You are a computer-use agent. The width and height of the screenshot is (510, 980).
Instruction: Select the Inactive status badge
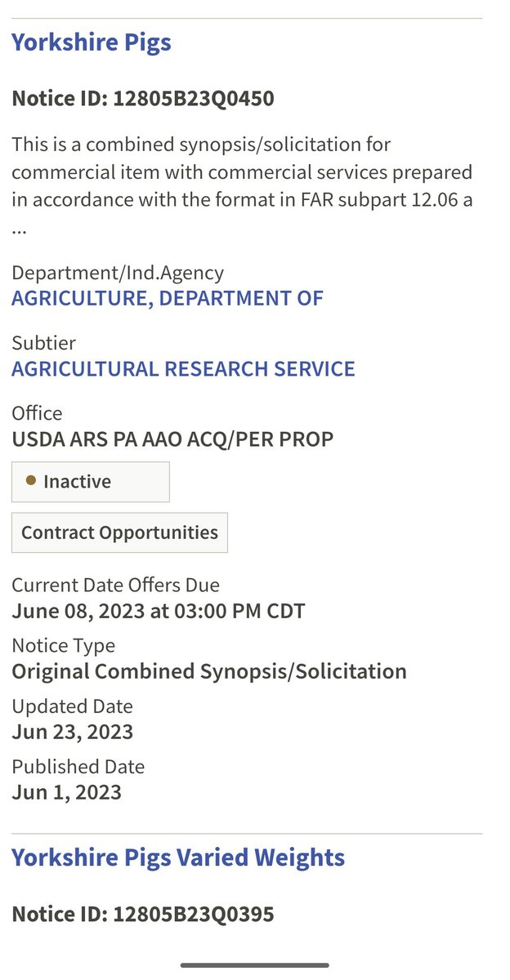pyautogui.click(x=90, y=482)
